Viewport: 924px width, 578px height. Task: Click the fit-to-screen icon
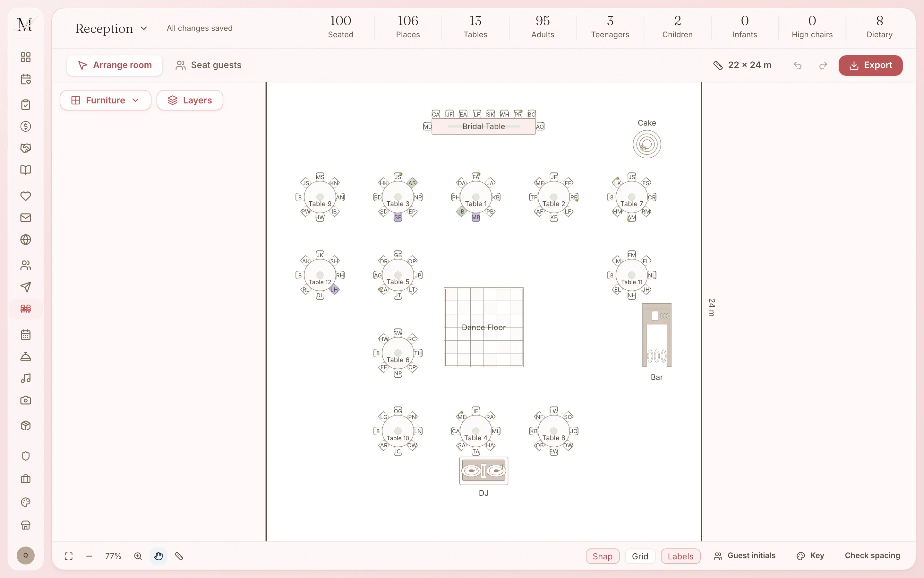[x=69, y=556]
